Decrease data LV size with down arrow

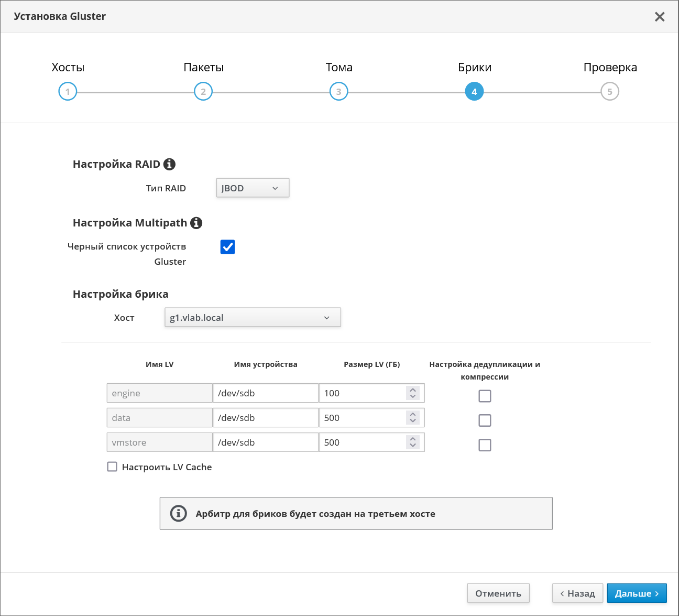click(x=413, y=421)
